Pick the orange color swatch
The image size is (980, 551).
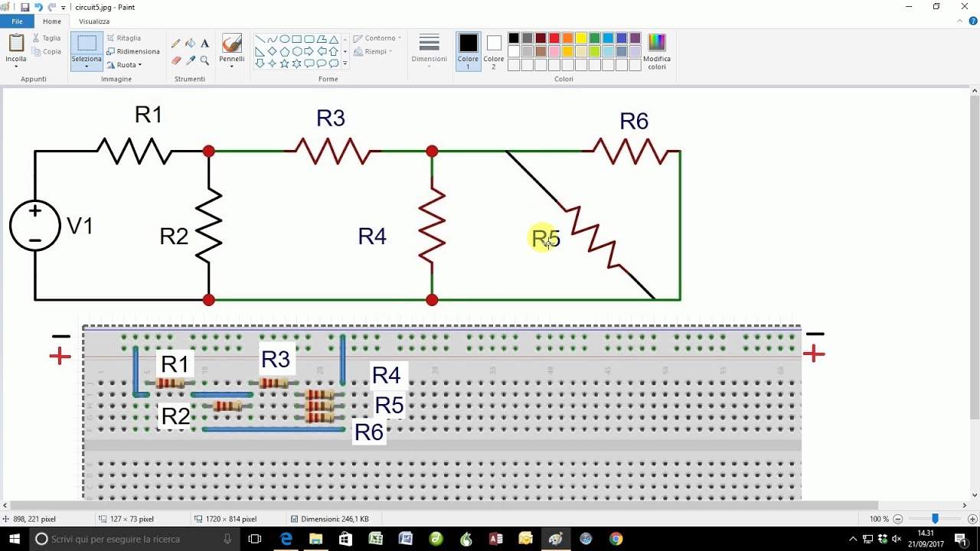point(567,38)
